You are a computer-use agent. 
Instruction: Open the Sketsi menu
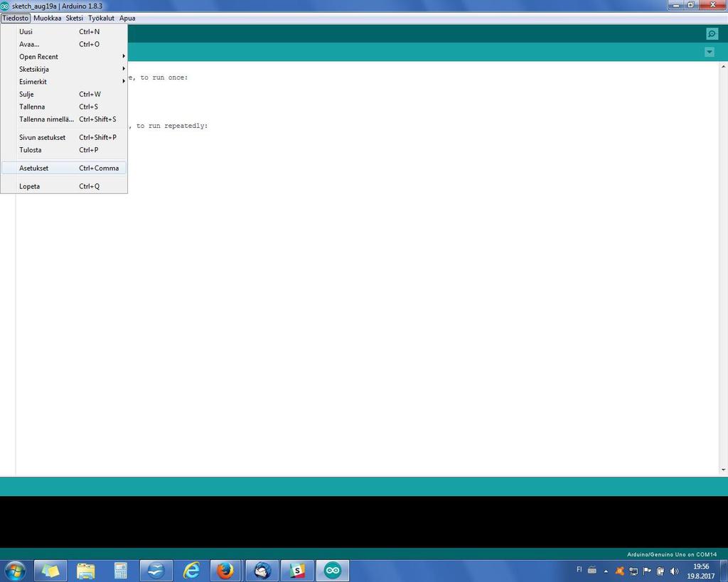tap(74, 18)
